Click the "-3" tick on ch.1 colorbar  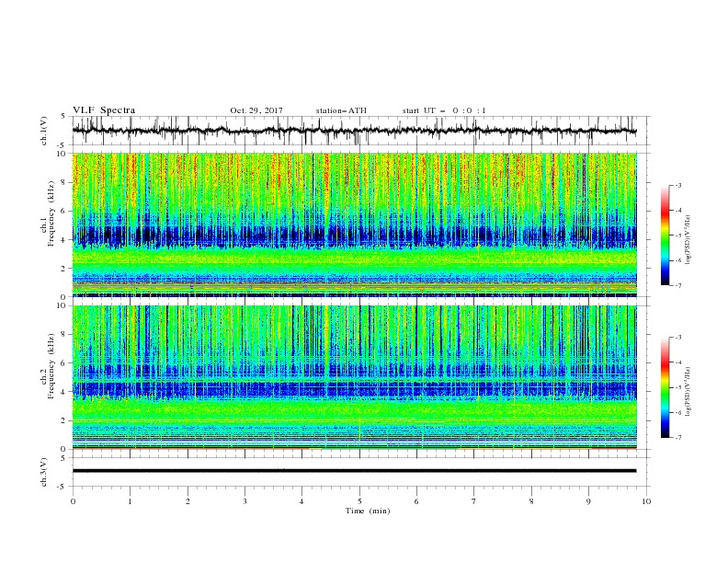677,185
